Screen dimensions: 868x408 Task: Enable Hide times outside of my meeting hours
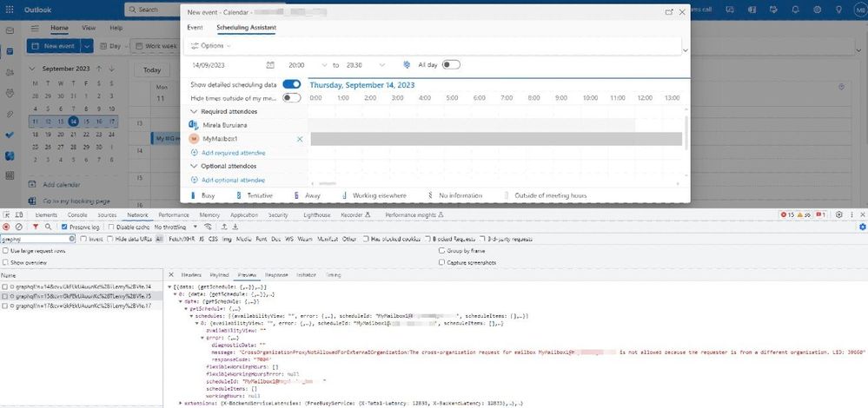[x=292, y=98]
